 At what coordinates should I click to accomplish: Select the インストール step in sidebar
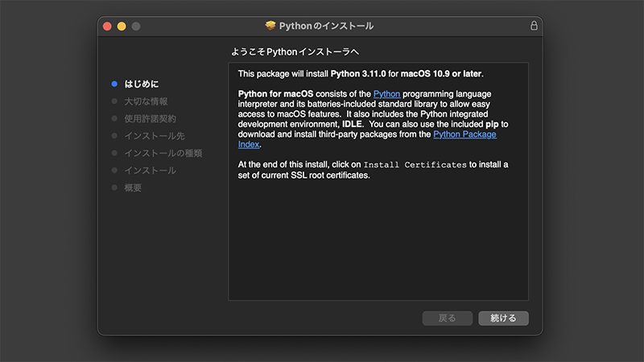tap(150, 171)
